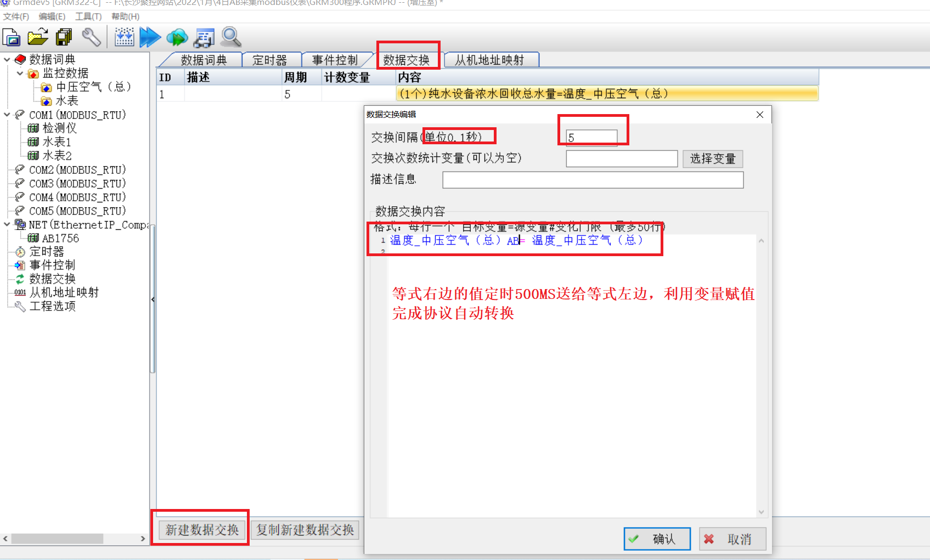
Task: Collapse the NET (EthernetIP) tree node
Action: 7,224
